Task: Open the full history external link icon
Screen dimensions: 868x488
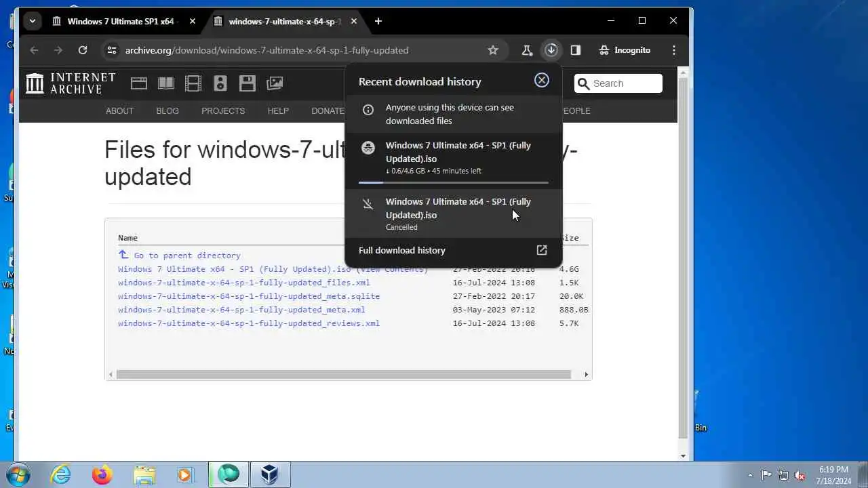Action: [x=542, y=250]
